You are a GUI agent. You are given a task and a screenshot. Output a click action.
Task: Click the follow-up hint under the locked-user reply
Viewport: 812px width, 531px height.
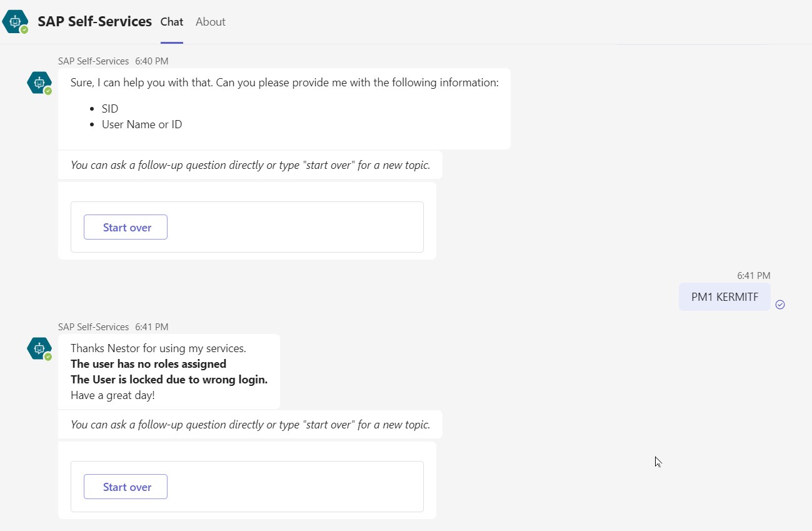pyautogui.click(x=250, y=425)
